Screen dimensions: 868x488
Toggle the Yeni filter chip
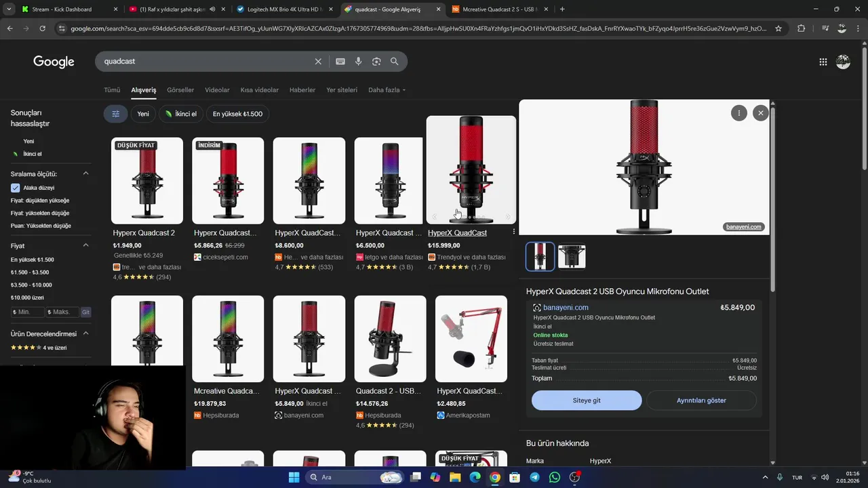[x=143, y=114]
